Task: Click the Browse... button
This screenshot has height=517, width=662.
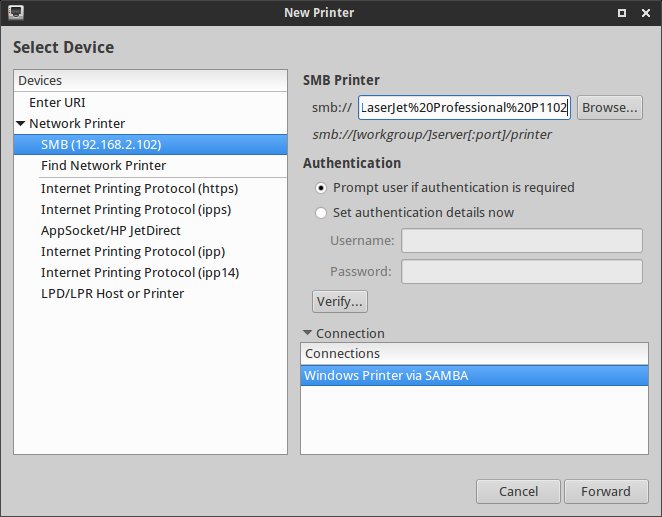Action: [x=609, y=107]
